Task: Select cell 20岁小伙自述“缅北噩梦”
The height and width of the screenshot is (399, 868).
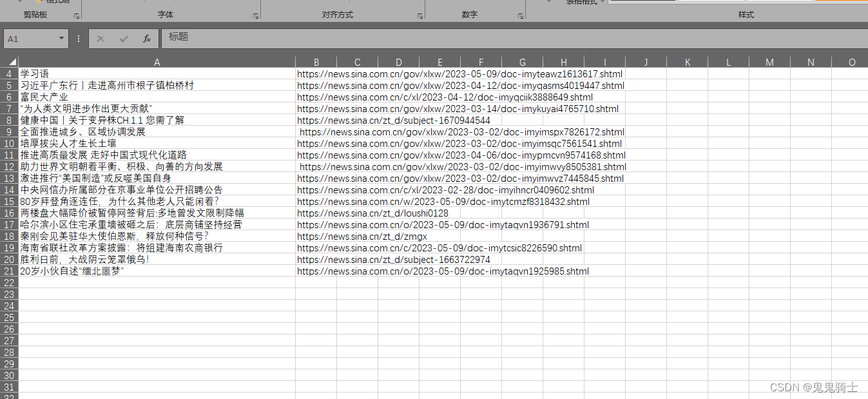Action: coord(157,271)
